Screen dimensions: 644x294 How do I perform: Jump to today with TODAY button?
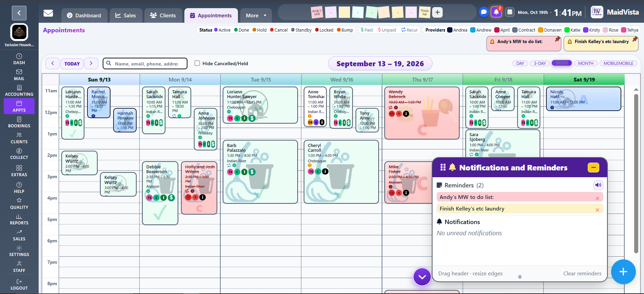[72, 63]
